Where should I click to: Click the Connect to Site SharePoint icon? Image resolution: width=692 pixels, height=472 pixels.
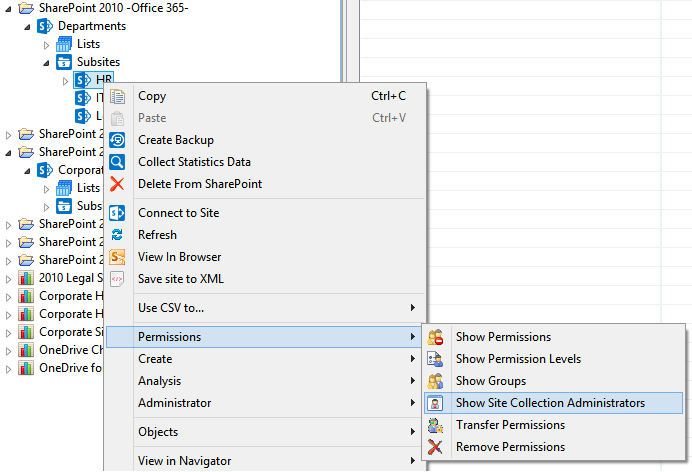click(x=117, y=213)
